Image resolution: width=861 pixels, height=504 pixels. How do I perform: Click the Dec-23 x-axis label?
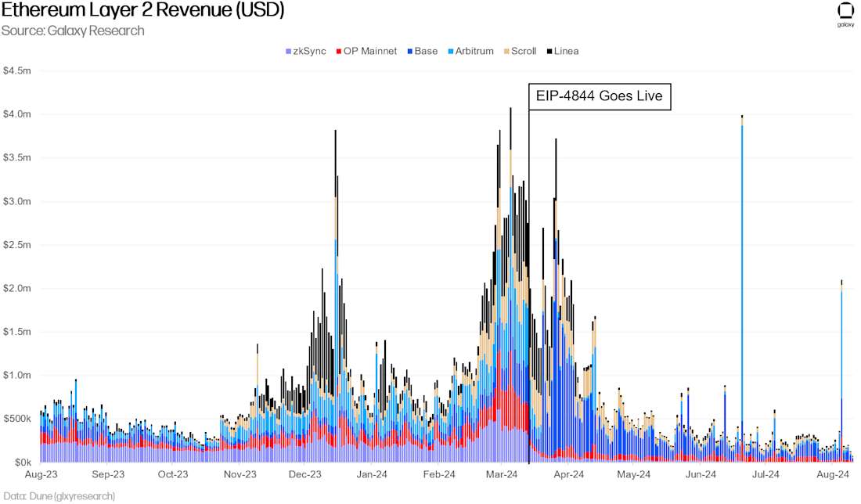[304, 474]
